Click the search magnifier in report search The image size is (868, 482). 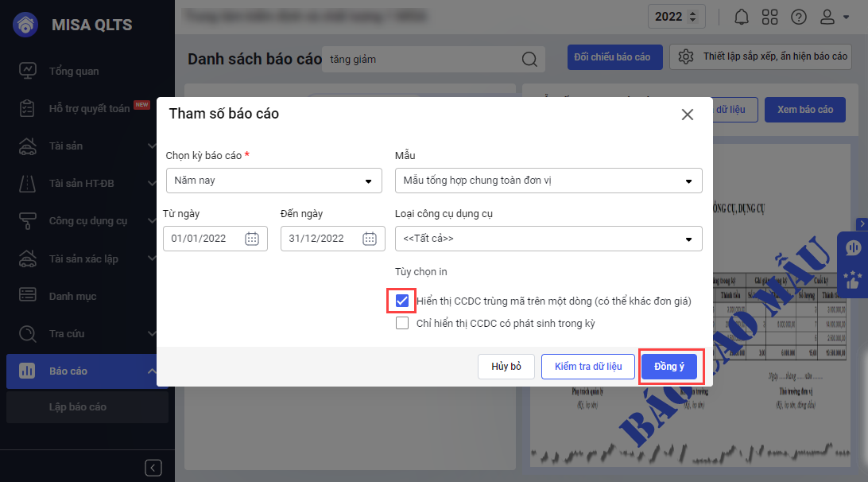[529, 60]
